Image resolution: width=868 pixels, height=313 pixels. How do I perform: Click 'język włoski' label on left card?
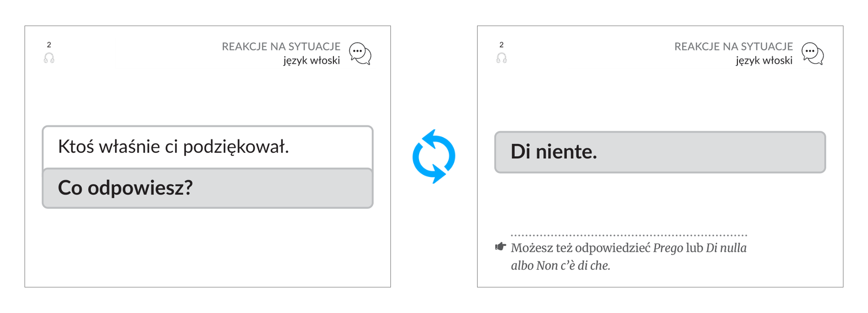(312, 61)
